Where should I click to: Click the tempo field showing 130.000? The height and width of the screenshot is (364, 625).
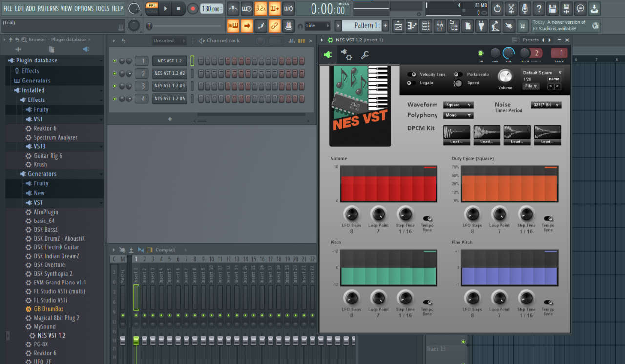coord(211,9)
